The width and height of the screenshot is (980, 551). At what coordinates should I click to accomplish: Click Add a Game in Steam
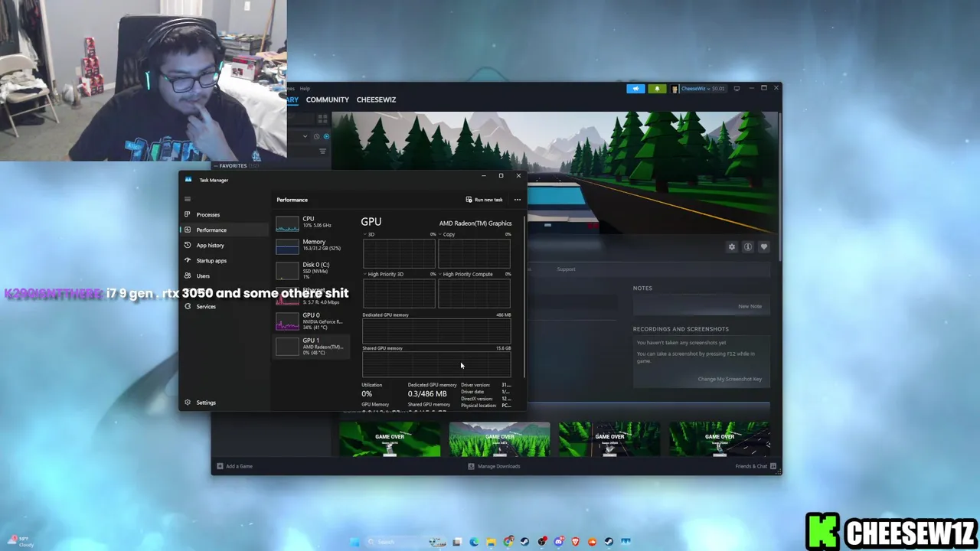click(234, 466)
